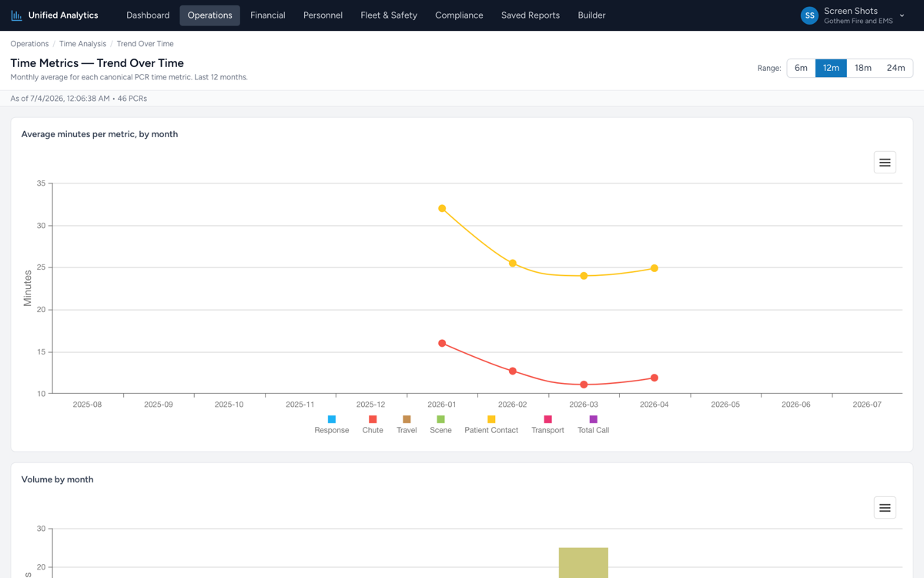Select the 18m range
The height and width of the screenshot is (578, 924).
pos(863,68)
